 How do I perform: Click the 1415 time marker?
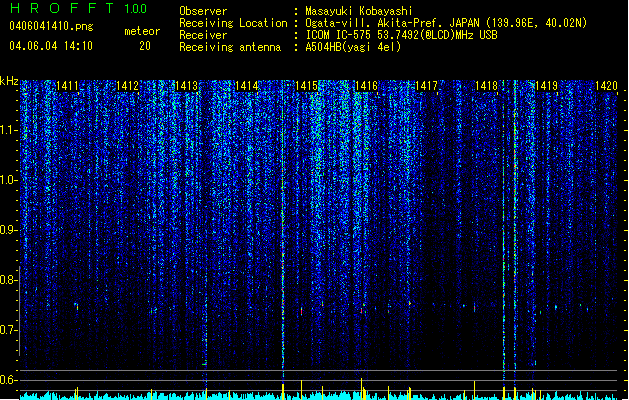pyautogui.click(x=306, y=86)
